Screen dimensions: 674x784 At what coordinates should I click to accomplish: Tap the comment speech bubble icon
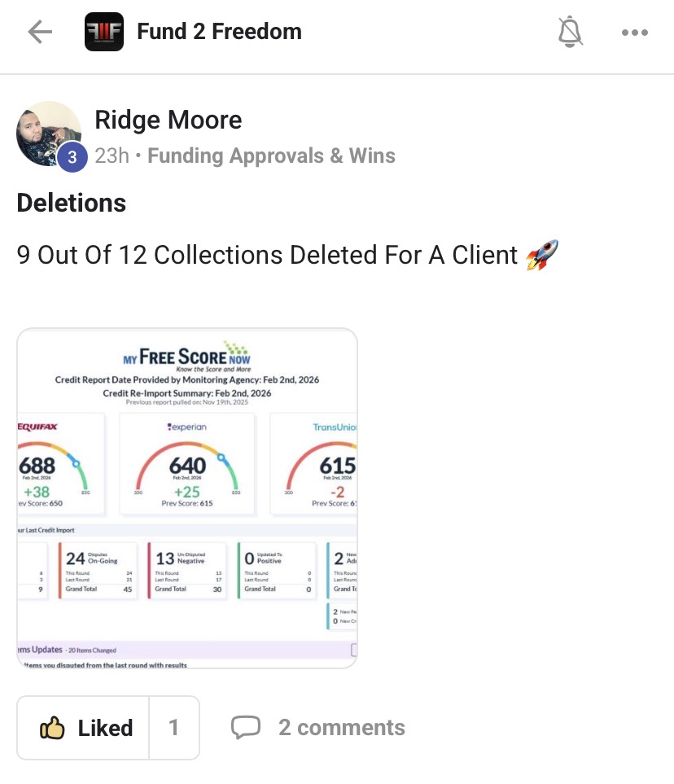pos(246,727)
